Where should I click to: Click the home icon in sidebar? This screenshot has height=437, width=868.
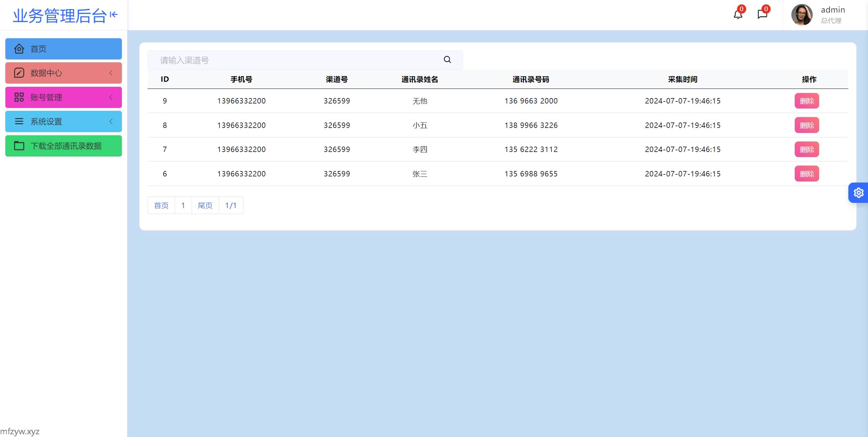[19, 49]
